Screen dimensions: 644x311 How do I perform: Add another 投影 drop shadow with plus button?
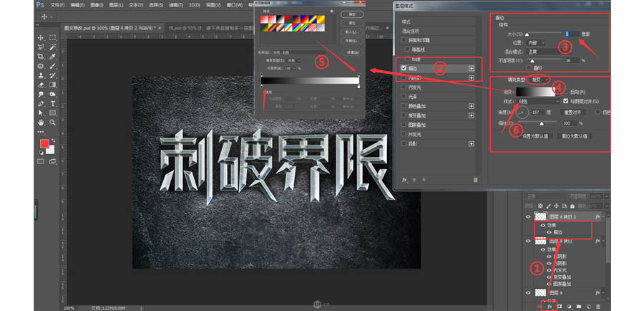[471, 144]
